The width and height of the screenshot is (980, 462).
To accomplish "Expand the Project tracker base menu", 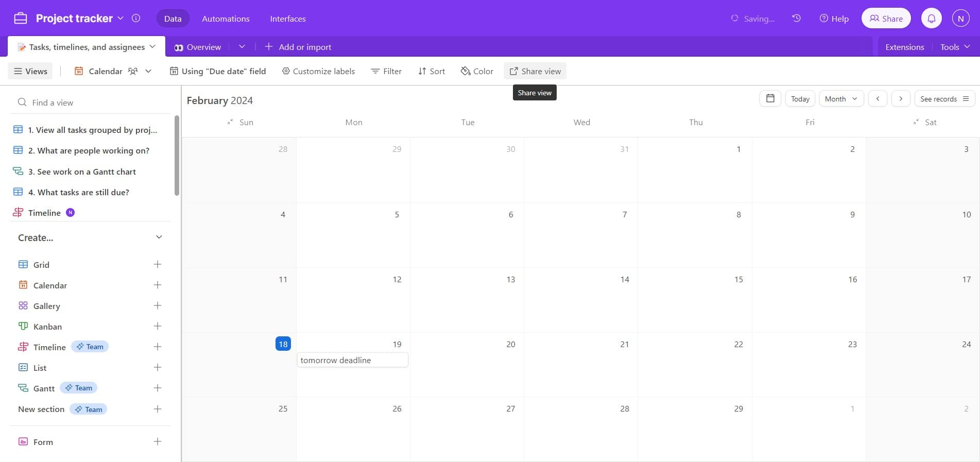I will (121, 19).
